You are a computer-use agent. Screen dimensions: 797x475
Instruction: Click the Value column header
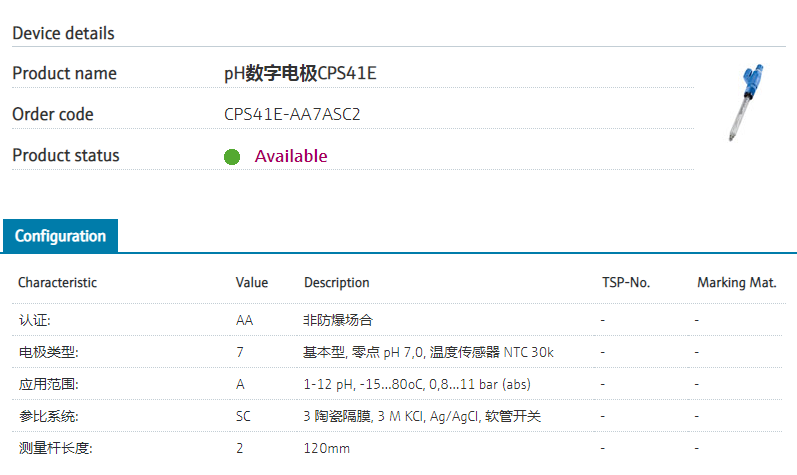click(x=252, y=283)
